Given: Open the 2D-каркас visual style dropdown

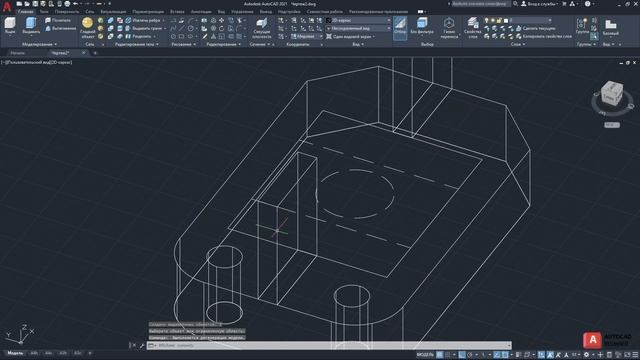Looking at the screenshot, I should coord(358,20).
